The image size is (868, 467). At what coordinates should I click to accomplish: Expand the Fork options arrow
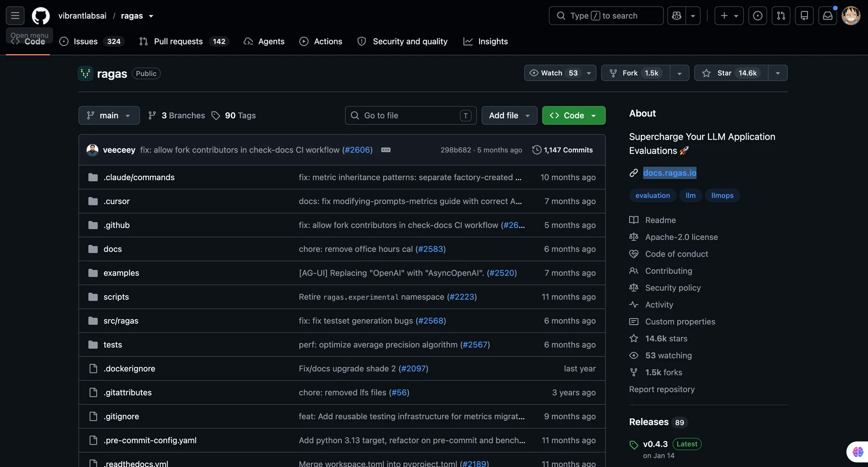(679, 73)
